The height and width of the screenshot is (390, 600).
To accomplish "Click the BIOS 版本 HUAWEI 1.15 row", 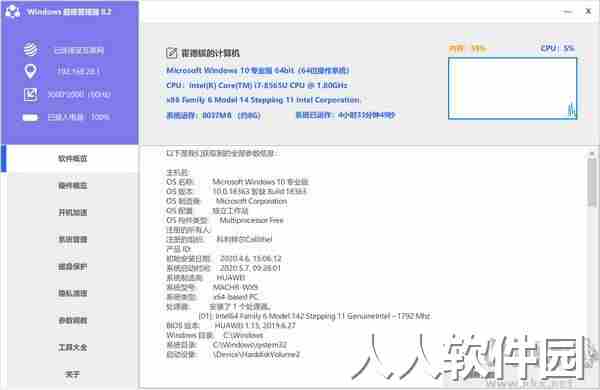I will (231, 326).
